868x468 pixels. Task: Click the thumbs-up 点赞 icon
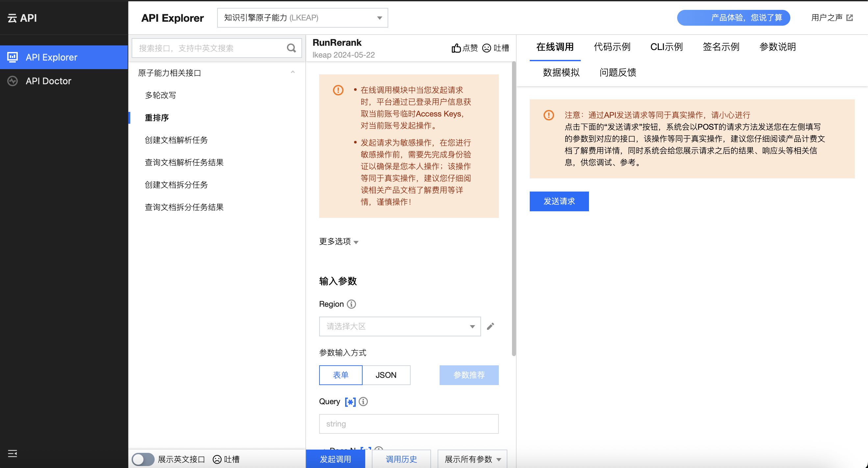[x=456, y=48]
